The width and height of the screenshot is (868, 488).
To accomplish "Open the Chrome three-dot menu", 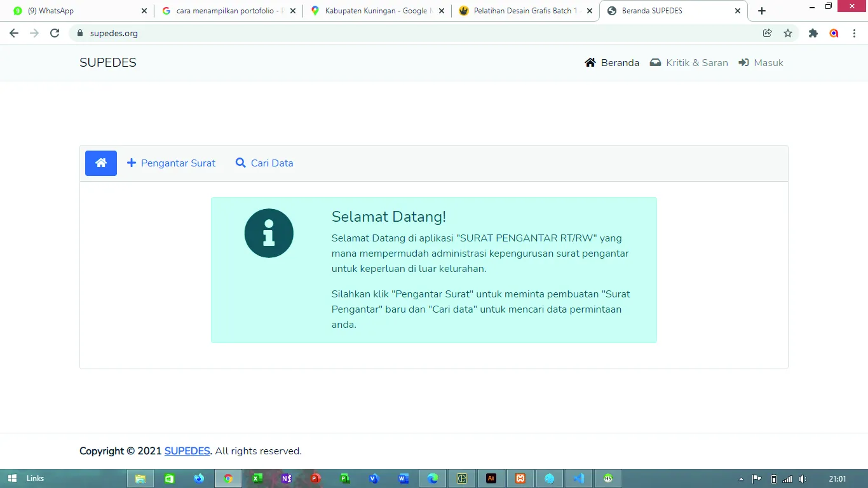I will tap(855, 33).
